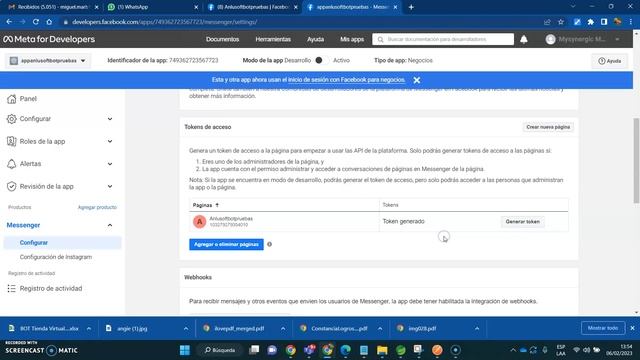
Task: Close the downloads bar with X
Action: click(x=632, y=328)
